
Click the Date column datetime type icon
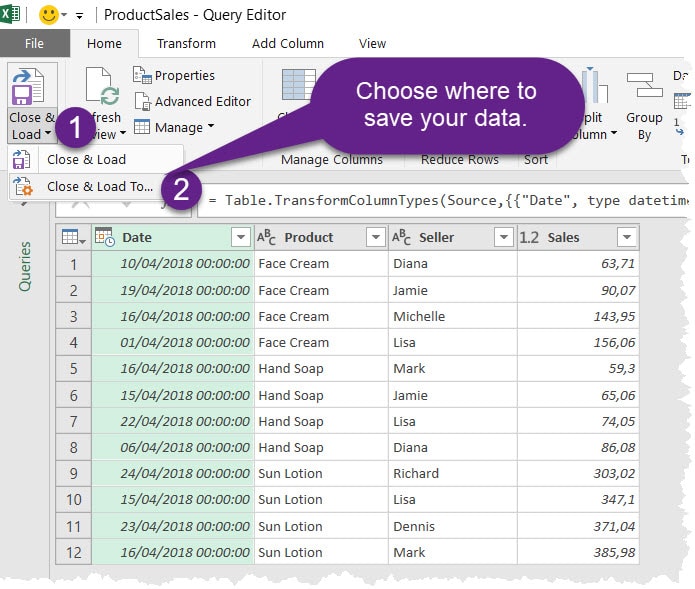[x=105, y=237]
